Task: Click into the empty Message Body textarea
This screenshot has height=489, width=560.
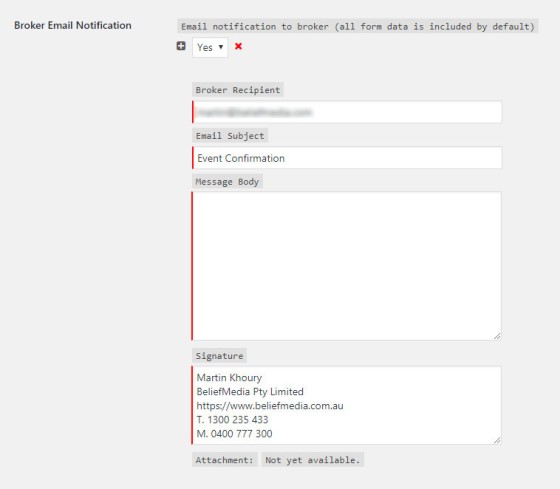Action: (x=347, y=266)
